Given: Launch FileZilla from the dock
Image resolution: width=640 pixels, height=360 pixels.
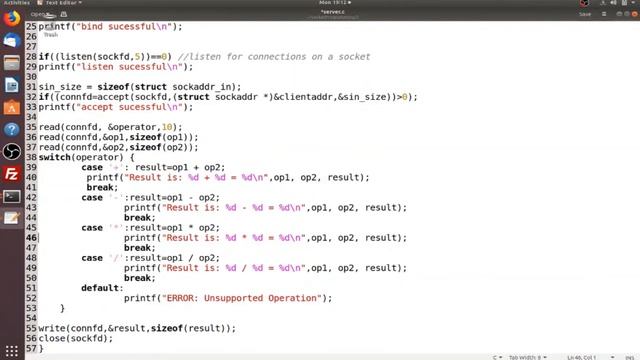Looking at the screenshot, I should coord(11,174).
